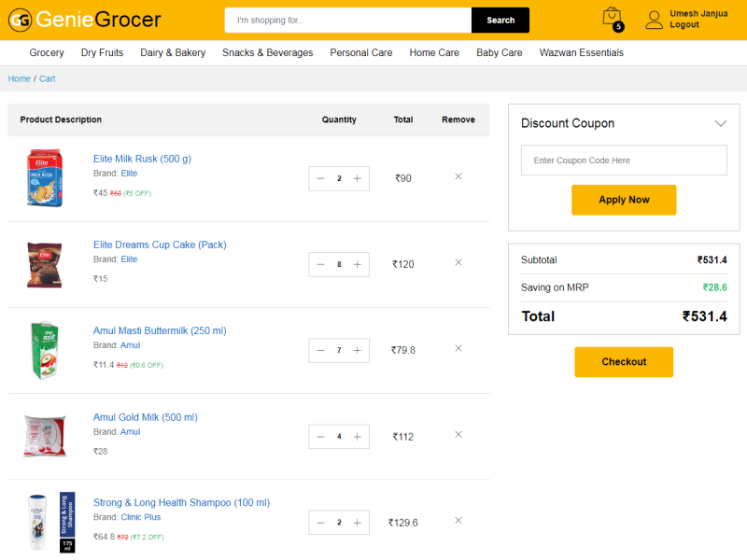Click the Checkout button
The height and width of the screenshot is (560, 747).
[x=624, y=362]
